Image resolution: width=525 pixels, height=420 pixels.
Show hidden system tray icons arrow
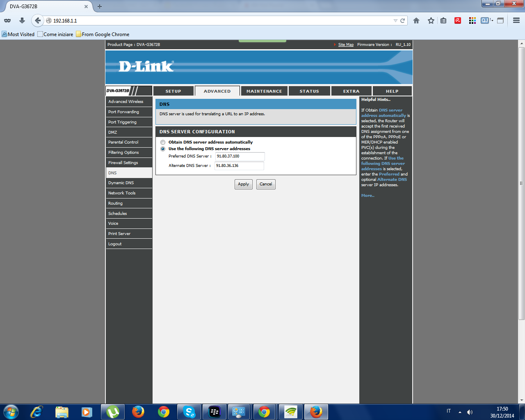click(x=460, y=412)
